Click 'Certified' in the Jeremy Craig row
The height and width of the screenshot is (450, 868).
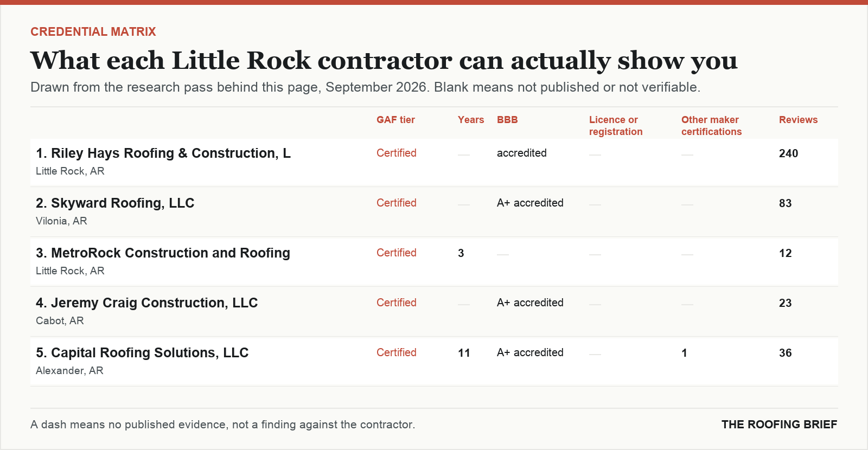[x=397, y=303]
